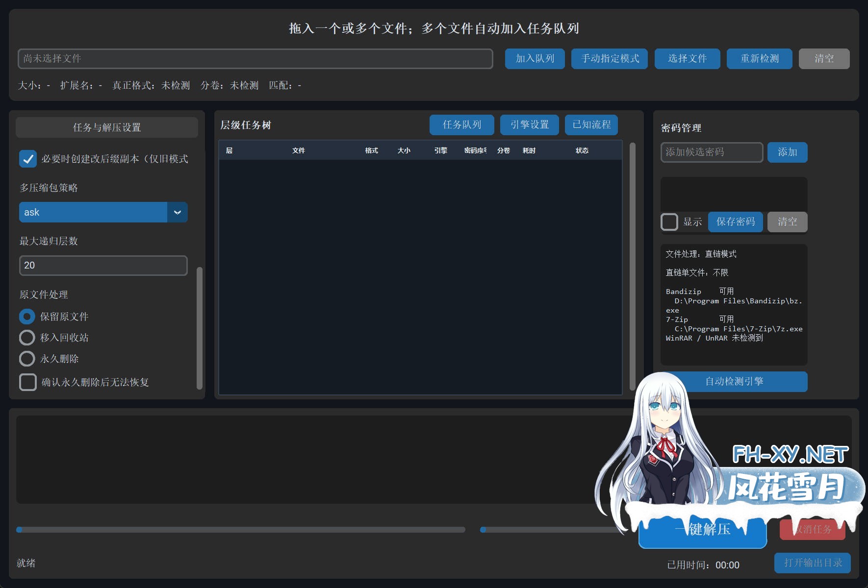Image resolution: width=868 pixels, height=588 pixels.
Task: Click the 层级任务树 heading
Action: coord(246,125)
